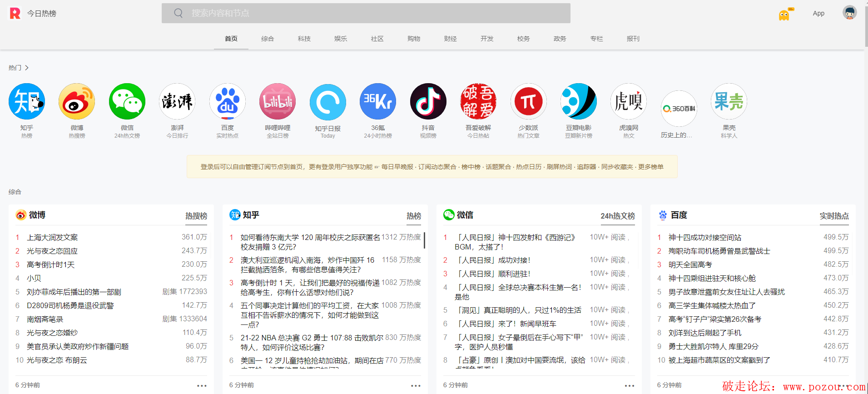Open the 360百科 历史上的今天 icon
The image size is (868, 394).
click(x=679, y=109)
